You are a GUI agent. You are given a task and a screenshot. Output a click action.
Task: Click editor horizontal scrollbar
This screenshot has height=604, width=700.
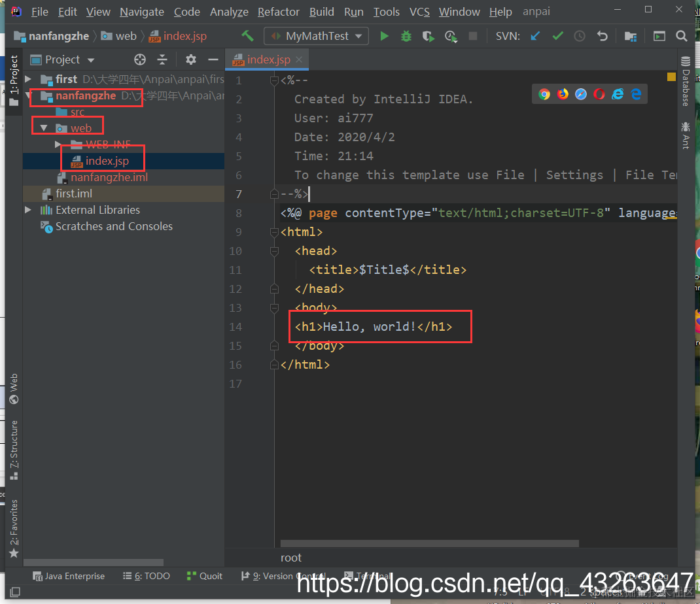click(429, 543)
